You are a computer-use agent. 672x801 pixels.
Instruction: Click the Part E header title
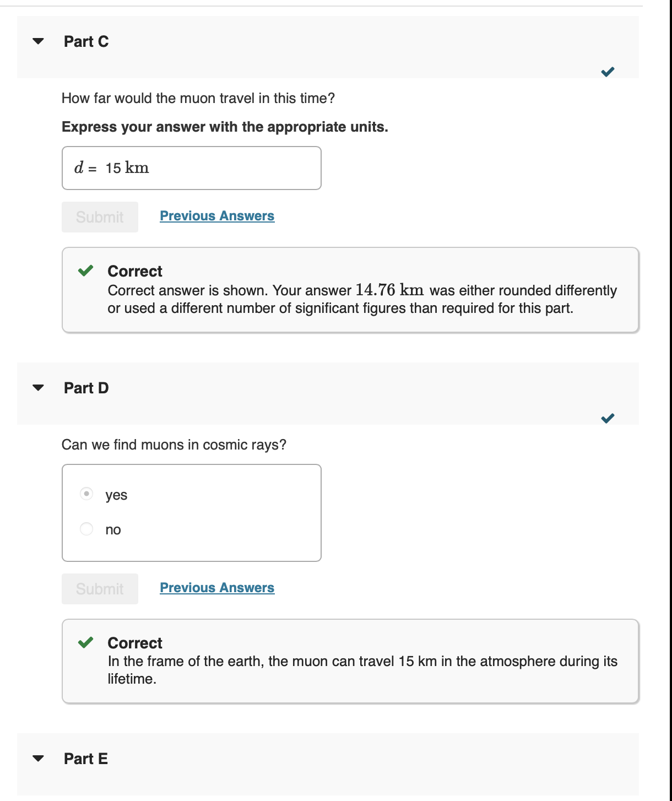pos(86,759)
